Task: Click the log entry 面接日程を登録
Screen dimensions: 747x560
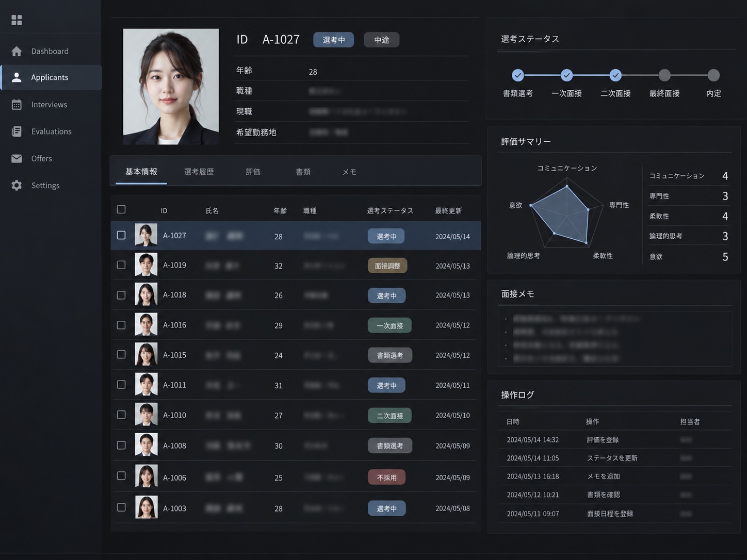Action: [x=610, y=514]
